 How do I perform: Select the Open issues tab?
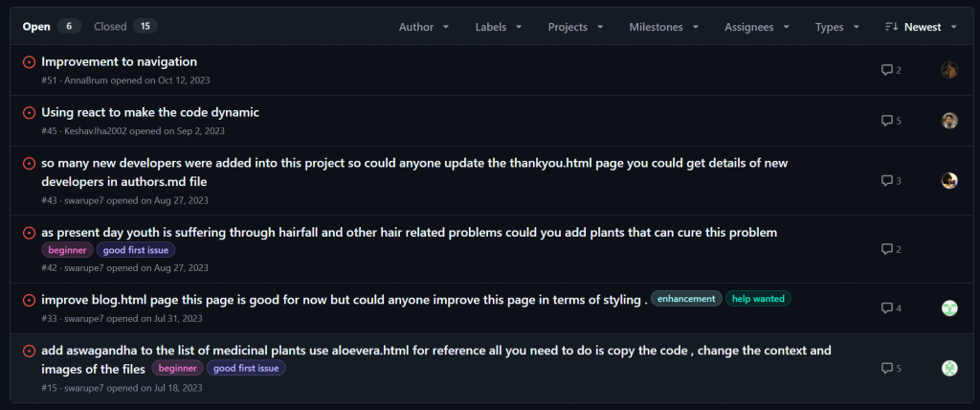click(x=52, y=26)
